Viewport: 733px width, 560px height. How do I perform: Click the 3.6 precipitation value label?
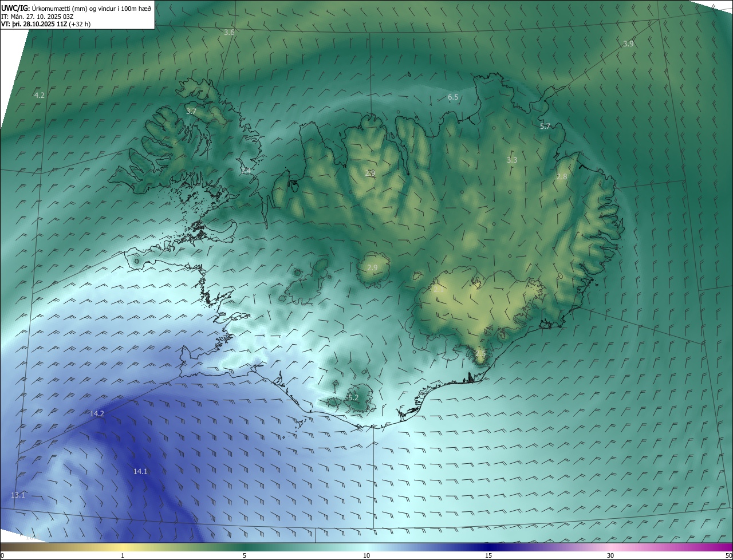[x=229, y=33]
